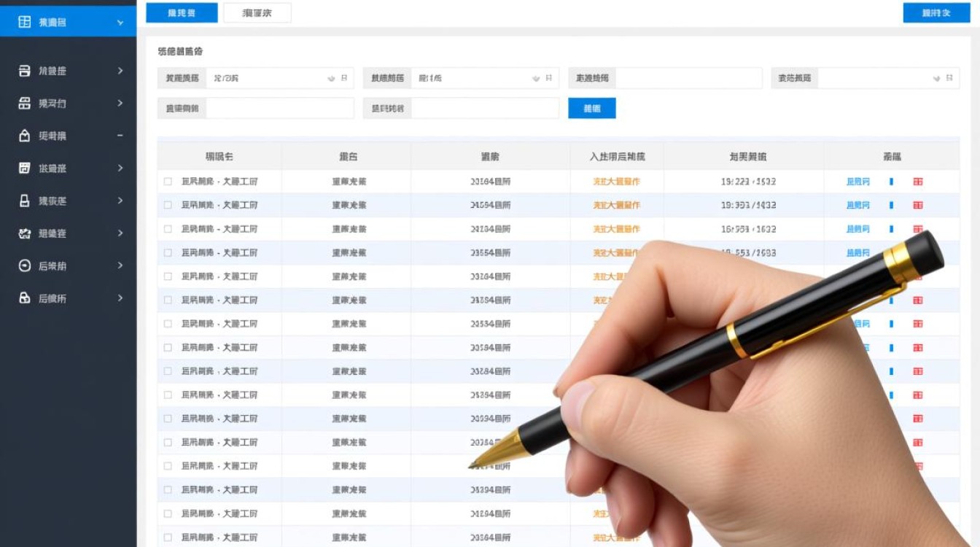This screenshot has height=547, width=980.
Task: Click the bag icon beside the minus sign
Action: coord(24,136)
